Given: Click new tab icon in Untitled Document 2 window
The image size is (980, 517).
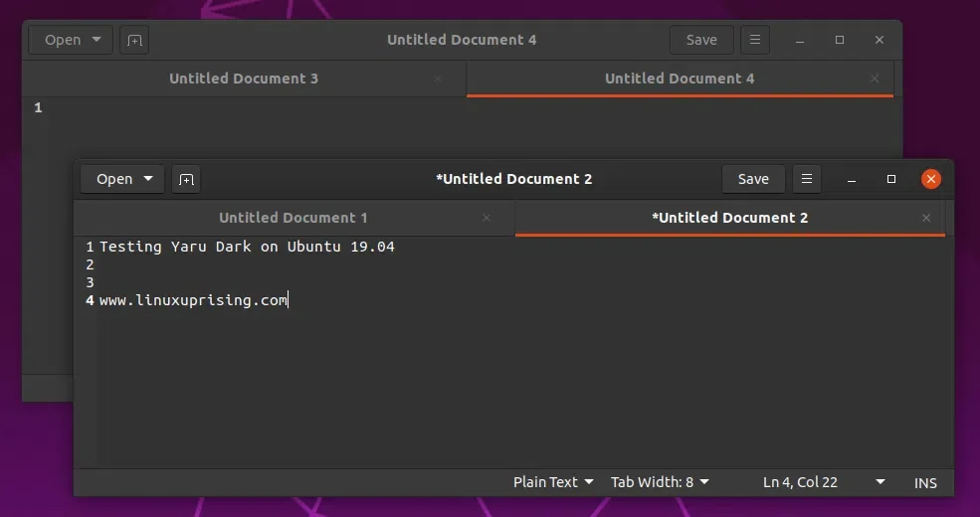Looking at the screenshot, I should coord(186,180).
